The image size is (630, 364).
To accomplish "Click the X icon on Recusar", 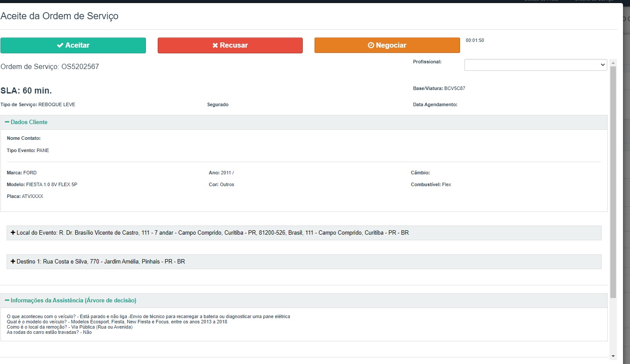I will pyautogui.click(x=215, y=45).
